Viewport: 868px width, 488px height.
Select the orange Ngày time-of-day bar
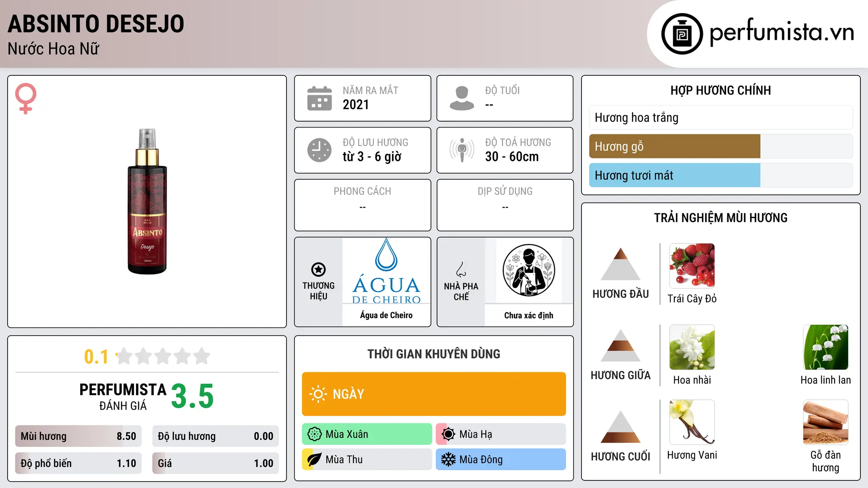coord(434,394)
